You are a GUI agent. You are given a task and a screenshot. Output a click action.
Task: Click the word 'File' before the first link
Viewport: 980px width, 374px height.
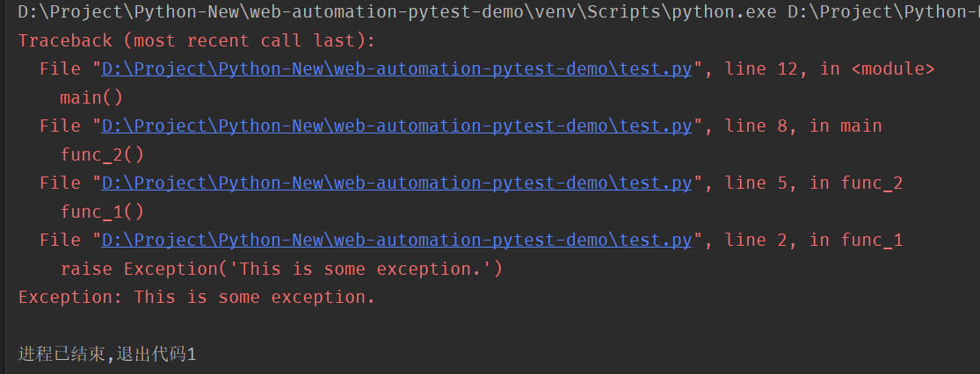pyautogui.click(x=60, y=69)
